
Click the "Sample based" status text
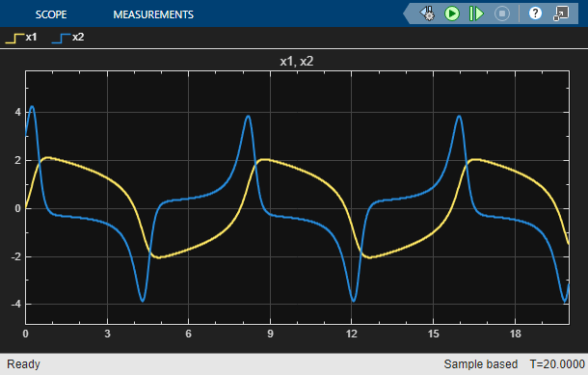pyautogui.click(x=481, y=364)
